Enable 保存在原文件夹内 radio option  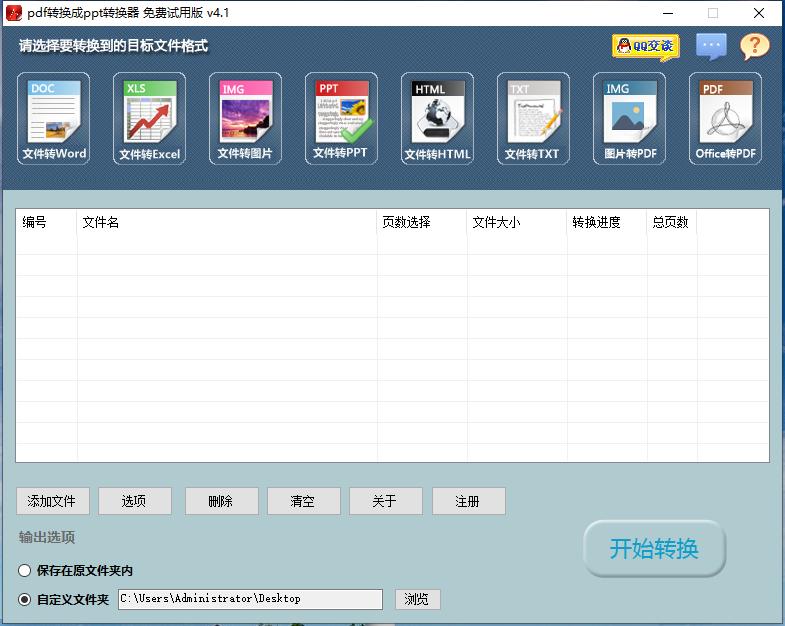click(25, 571)
